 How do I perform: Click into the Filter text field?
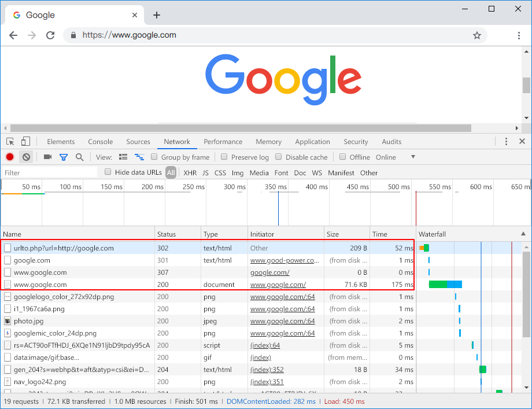pos(50,173)
